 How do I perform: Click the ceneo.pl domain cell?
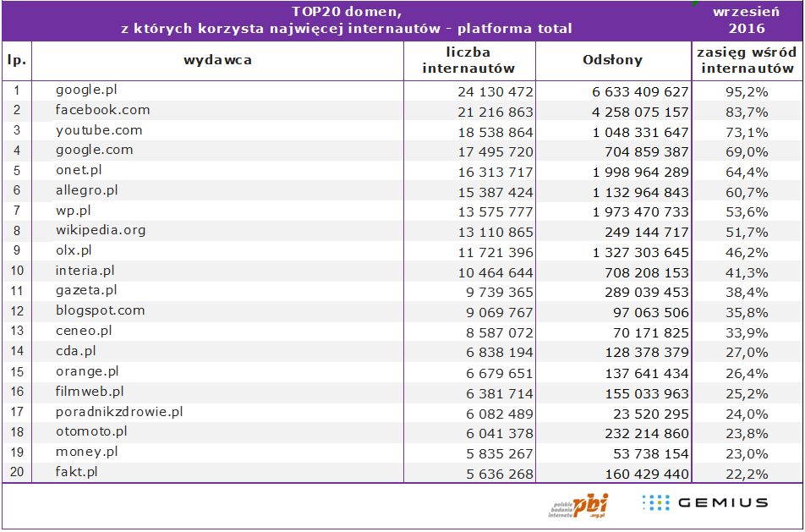tap(84, 332)
